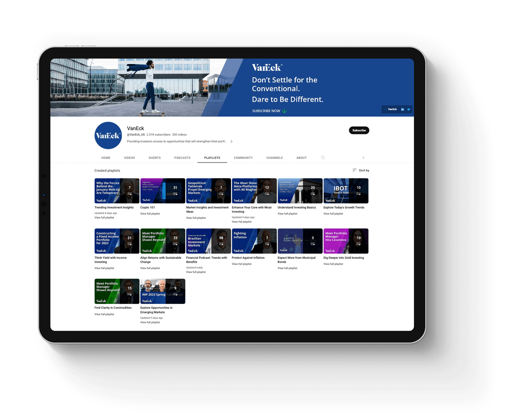Image resolution: width=523 pixels, height=420 pixels.
Task: View full playlist under Income Investing
Action: click(104, 268)
